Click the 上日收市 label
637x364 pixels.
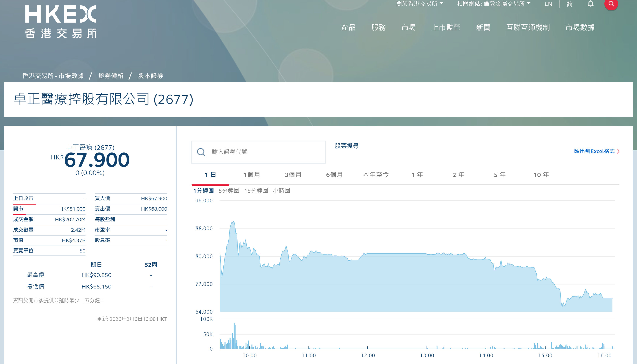[23, 198]
